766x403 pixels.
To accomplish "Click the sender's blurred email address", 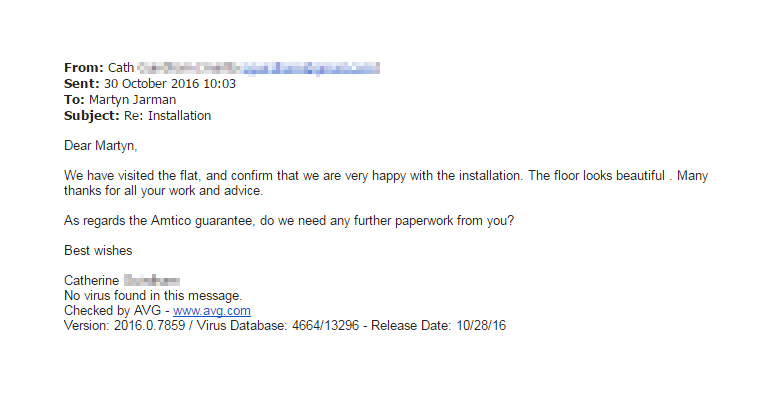I will click(260, 68).
